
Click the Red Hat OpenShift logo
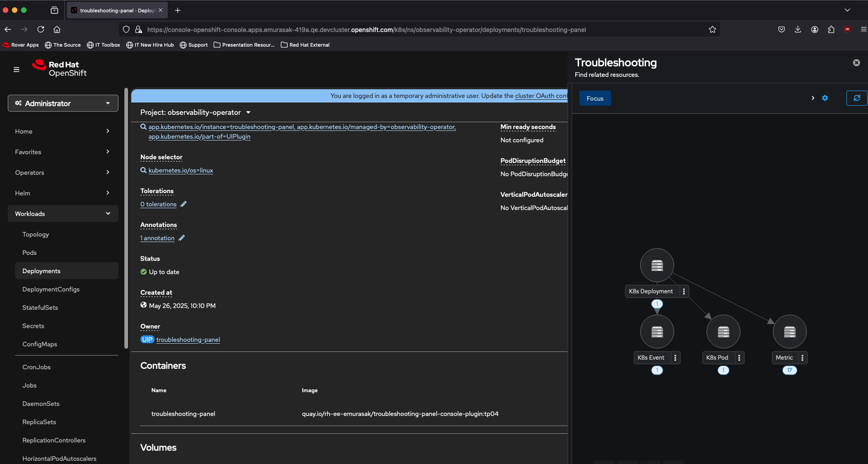[59, 69]
